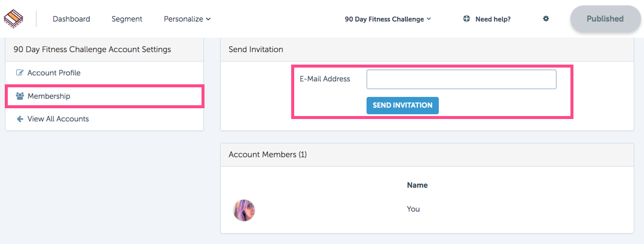Open settings via the gear icon
Image resolution: width=644 pixels, height=244 pixels.
pyautogui.click(x=546, y=19)
